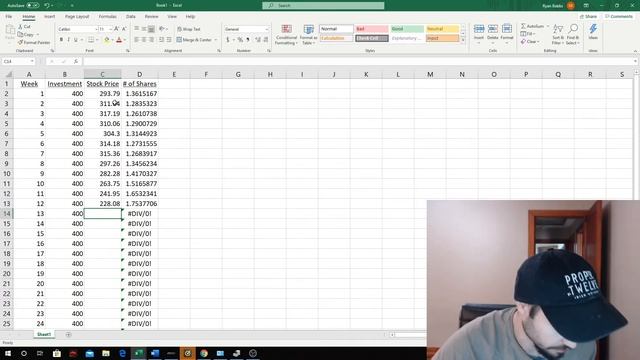This screenshot has width=640, height=360.
Task: Open Format as Table menu
Action: [308, 34]
